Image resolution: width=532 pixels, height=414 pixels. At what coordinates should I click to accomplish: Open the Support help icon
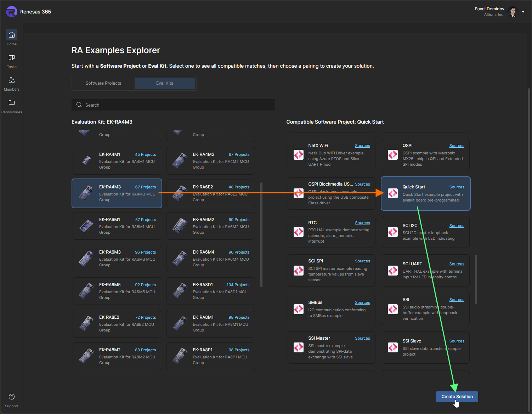pyautogui.click(x=12, y=397)
